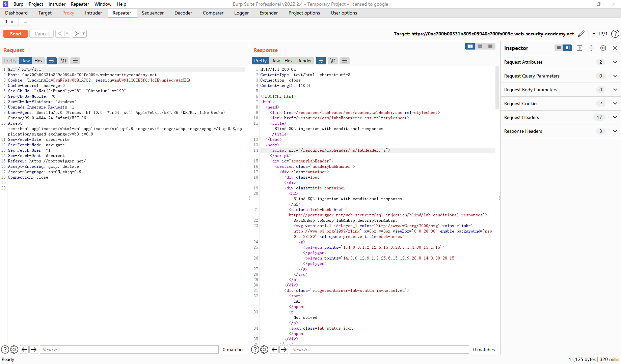This screenshot has width=621, height=364.
Task: Open the Project options tab
Action: coord(304,13)
